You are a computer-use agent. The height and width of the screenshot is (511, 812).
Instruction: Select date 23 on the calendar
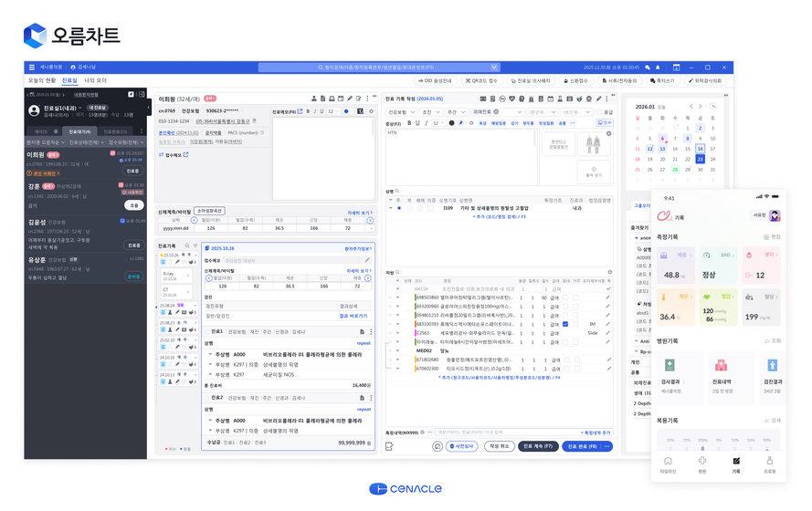tap(700, 159)
